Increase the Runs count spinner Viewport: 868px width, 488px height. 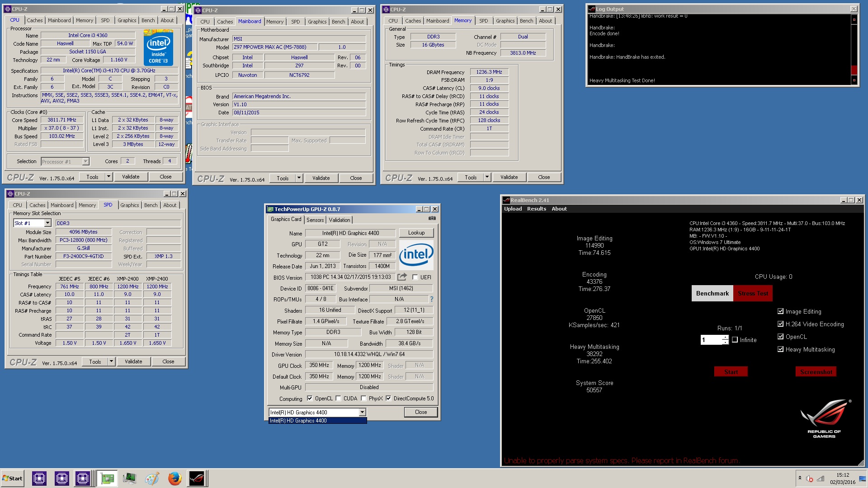[x=725, y=337]
